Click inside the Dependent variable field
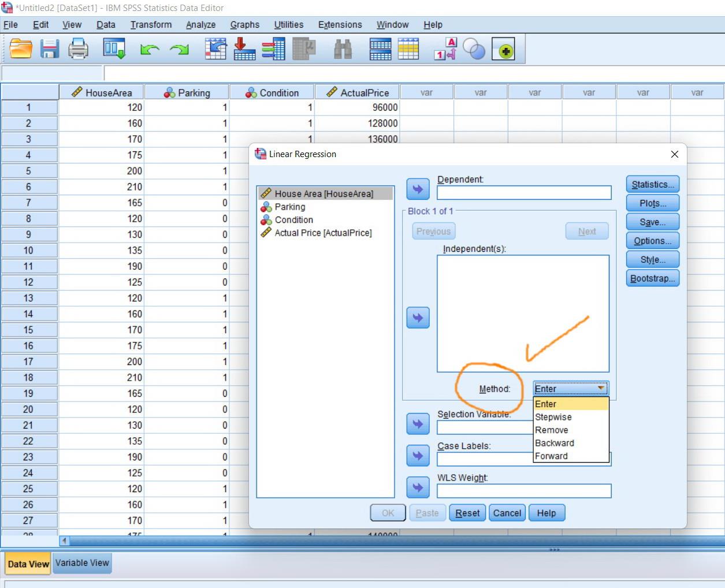 click(x=523, y=192)
